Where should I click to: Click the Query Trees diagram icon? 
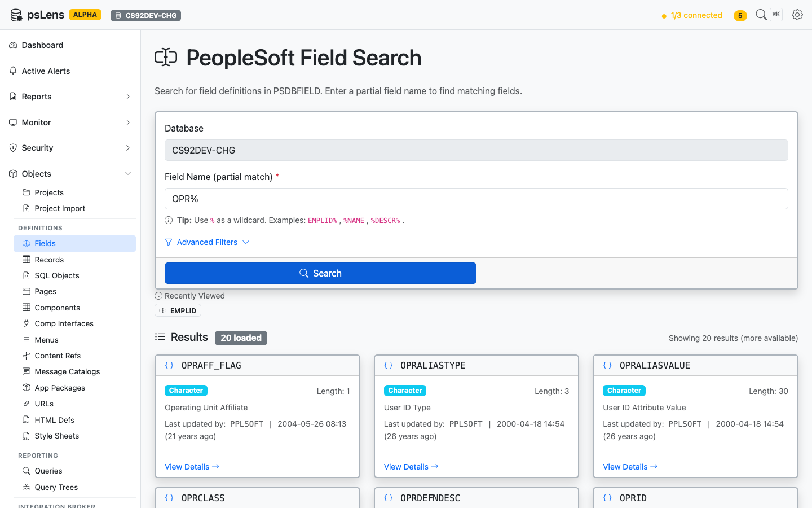click(x=26, y=487)
